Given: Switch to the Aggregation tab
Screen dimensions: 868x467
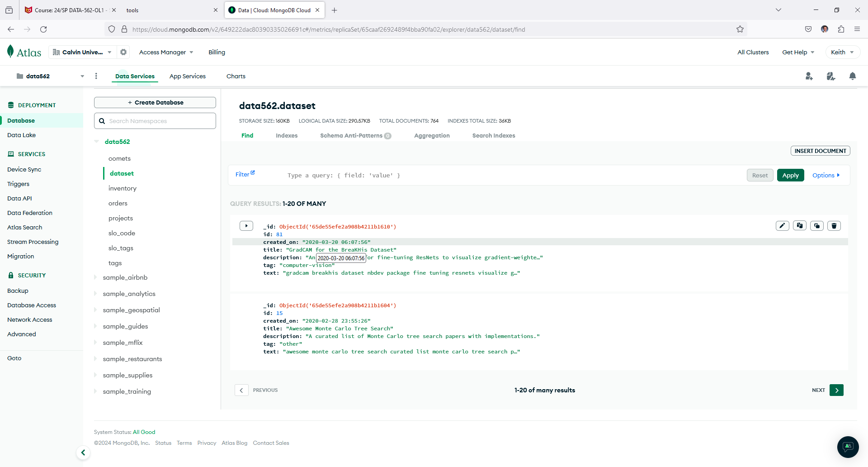Looking at the screenshot, I should coord(431,135).
